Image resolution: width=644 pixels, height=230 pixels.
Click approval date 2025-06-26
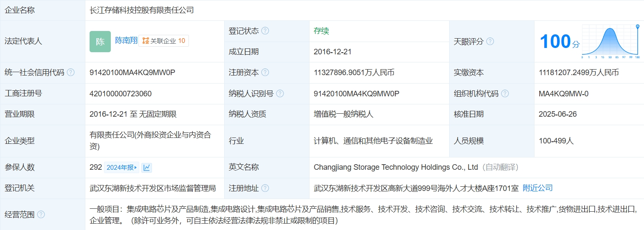click(558, 114)
